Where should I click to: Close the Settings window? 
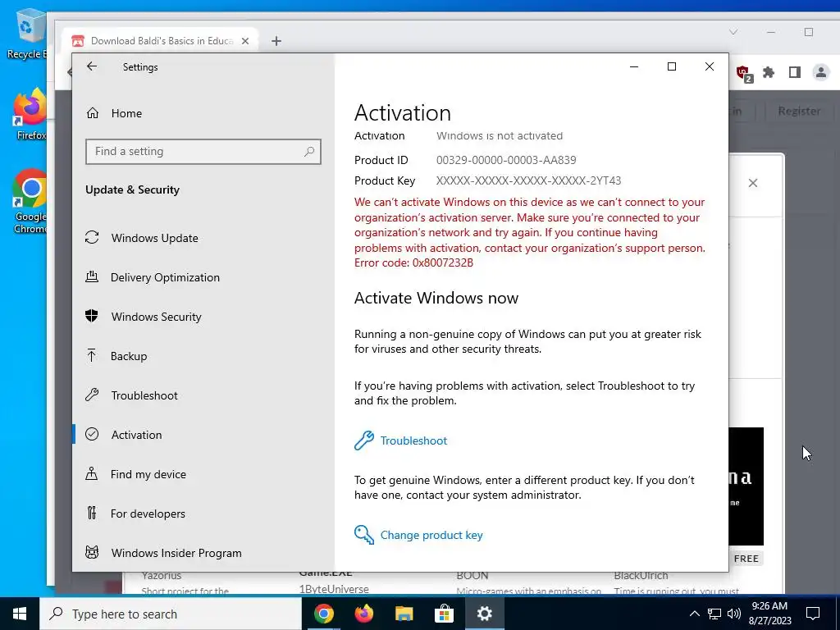(x=710, y=66)
